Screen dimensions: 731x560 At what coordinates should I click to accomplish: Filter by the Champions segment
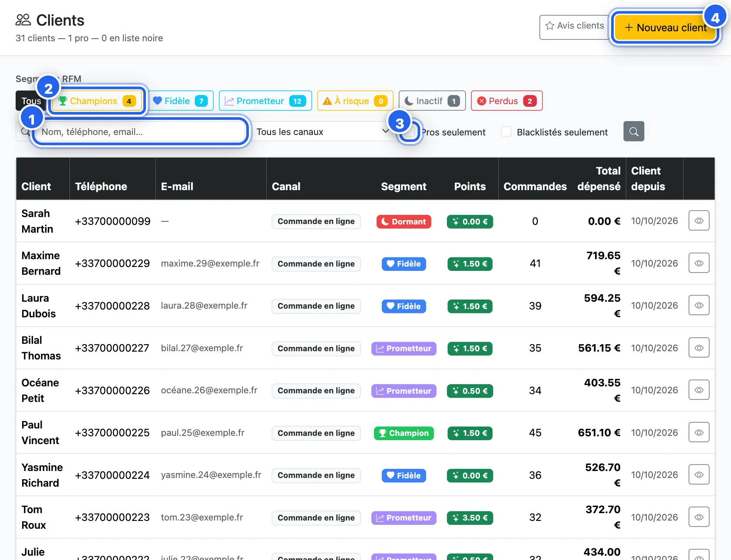pos(97,101)
